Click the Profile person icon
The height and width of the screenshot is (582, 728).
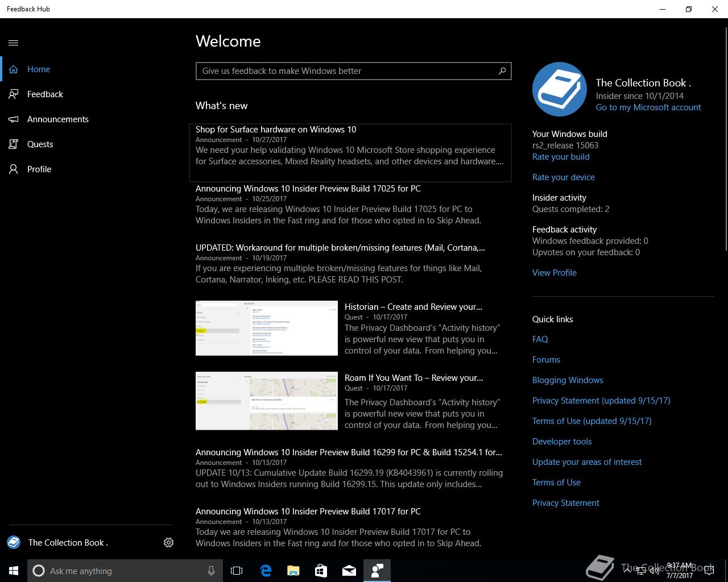[14, 169]
